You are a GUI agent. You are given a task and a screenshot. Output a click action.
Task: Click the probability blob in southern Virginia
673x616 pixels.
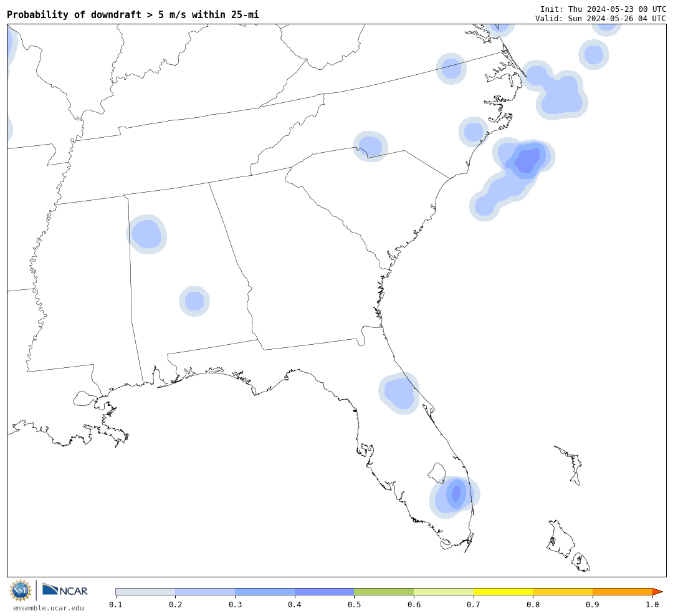click(x=451, y=69)
